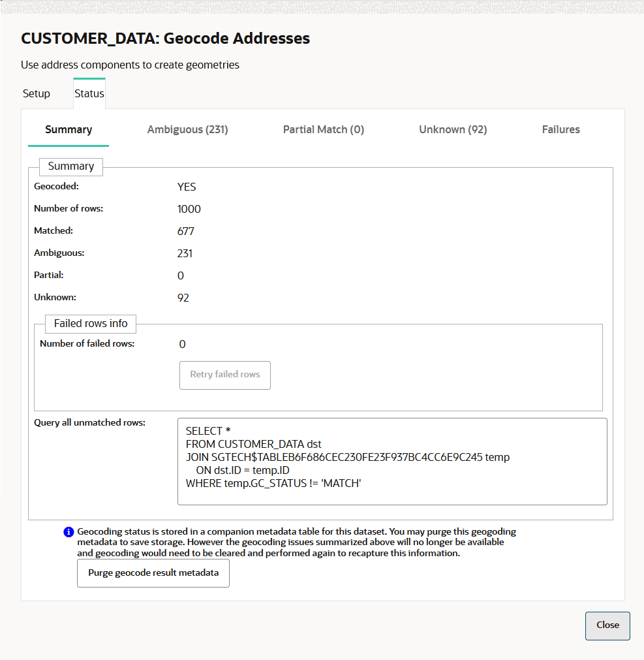Click the blue info icon about geocoding metadata
Screen dimensions: 644x660
(68, 532)
